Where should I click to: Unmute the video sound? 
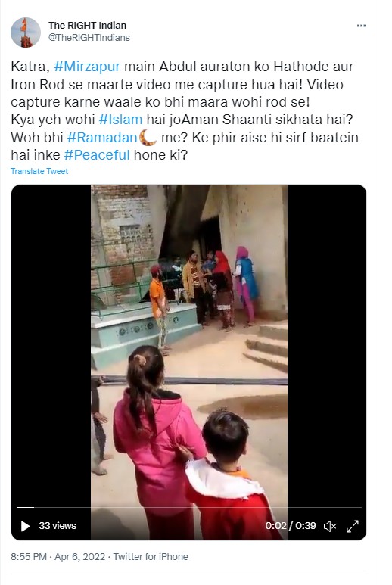pos(330,526)
